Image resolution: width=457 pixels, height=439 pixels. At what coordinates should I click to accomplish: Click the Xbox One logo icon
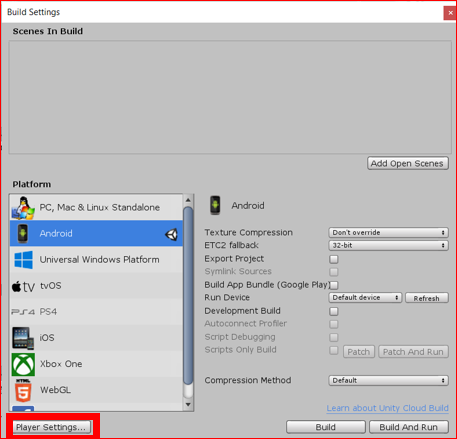23,364
